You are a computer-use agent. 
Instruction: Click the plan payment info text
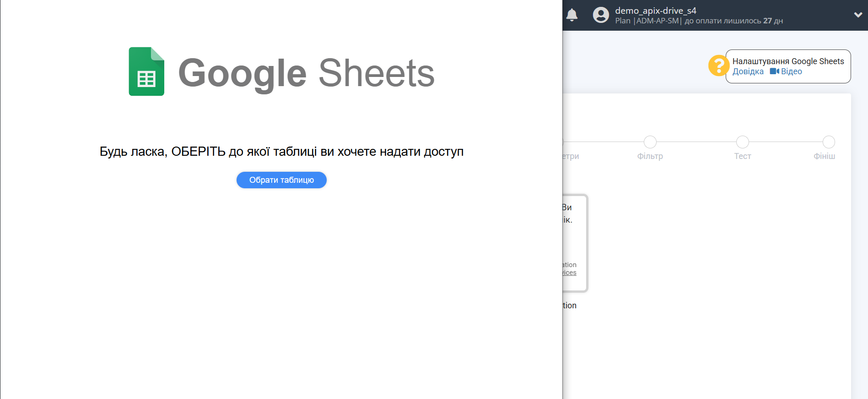pos(699,21)
